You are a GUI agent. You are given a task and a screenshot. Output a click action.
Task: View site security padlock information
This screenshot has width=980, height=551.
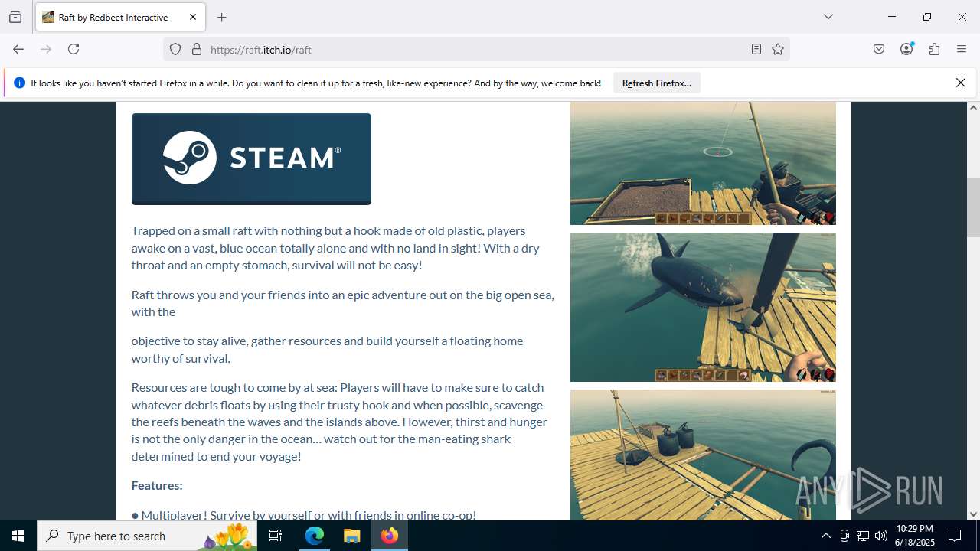click(x=197, y=49)
